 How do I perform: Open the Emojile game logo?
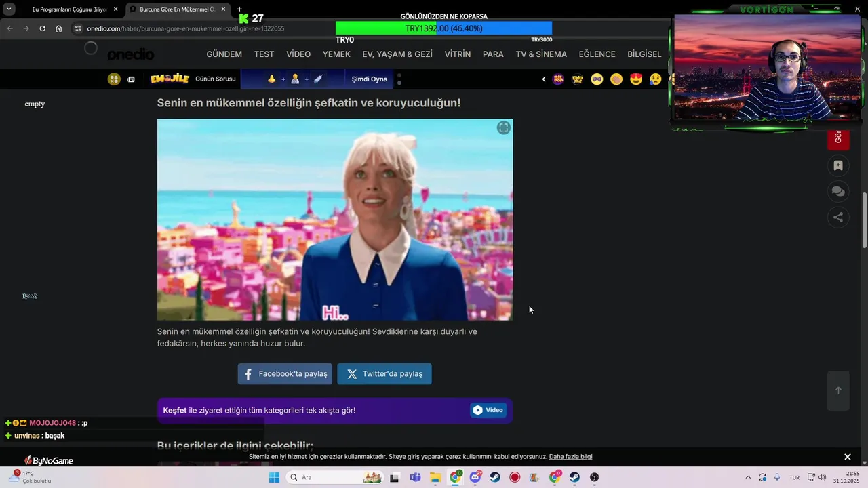pos(170,79)
